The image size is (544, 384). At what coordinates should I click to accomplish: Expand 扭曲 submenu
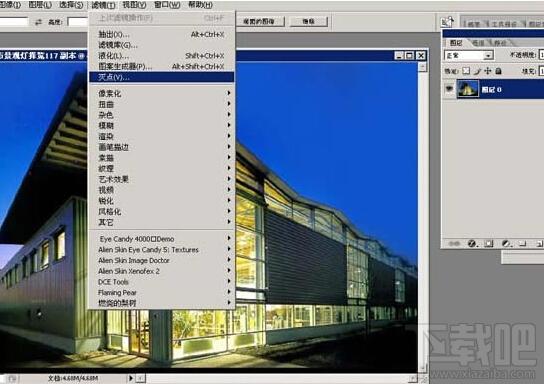click(x=162, y=104)
